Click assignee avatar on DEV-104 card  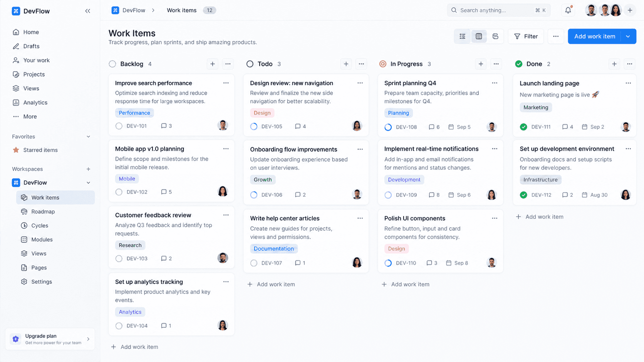coord(223,325)
